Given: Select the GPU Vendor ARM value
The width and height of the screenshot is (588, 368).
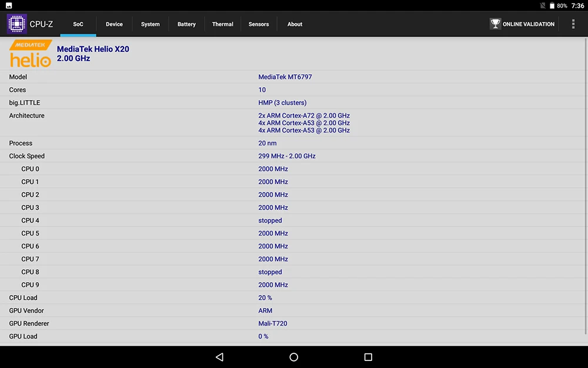Looking at the screenshot, I should [x=265, y=310].
